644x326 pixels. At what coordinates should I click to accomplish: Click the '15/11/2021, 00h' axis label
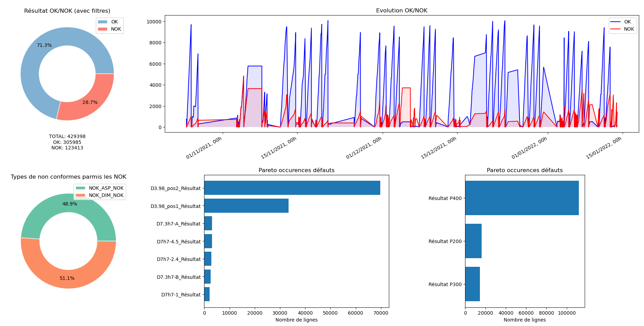(279, 148)
